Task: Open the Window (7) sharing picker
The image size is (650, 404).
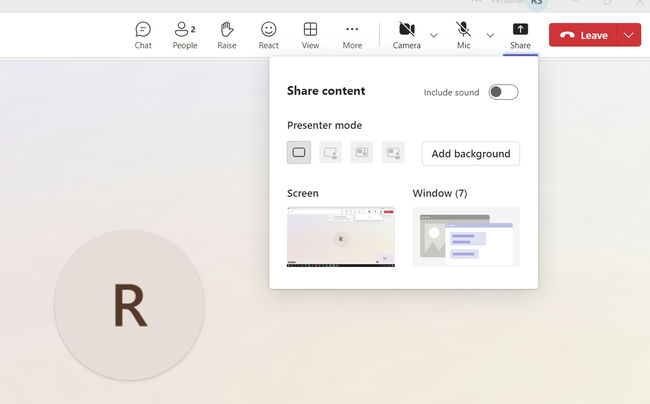Action: 466,236
